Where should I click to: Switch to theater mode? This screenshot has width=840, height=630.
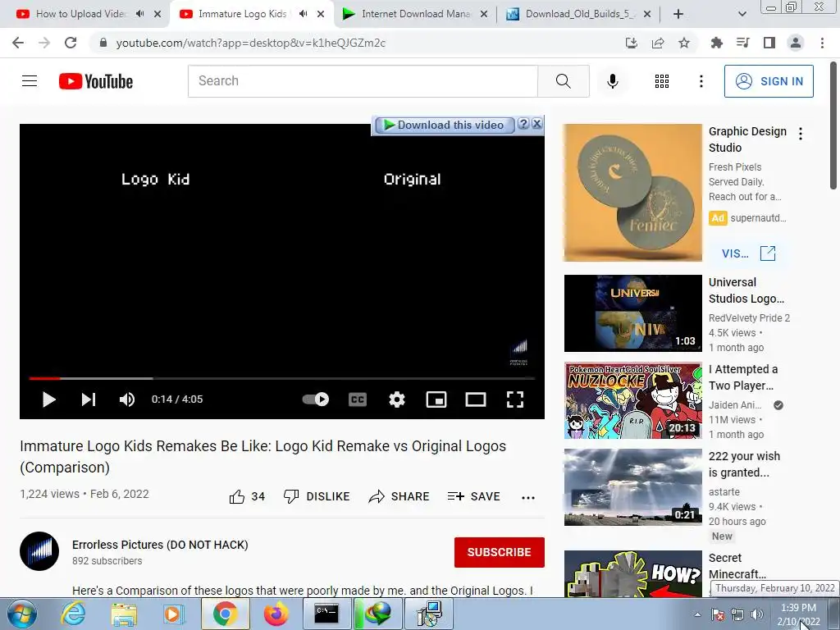pyautogui.click(x=476, y=399)
